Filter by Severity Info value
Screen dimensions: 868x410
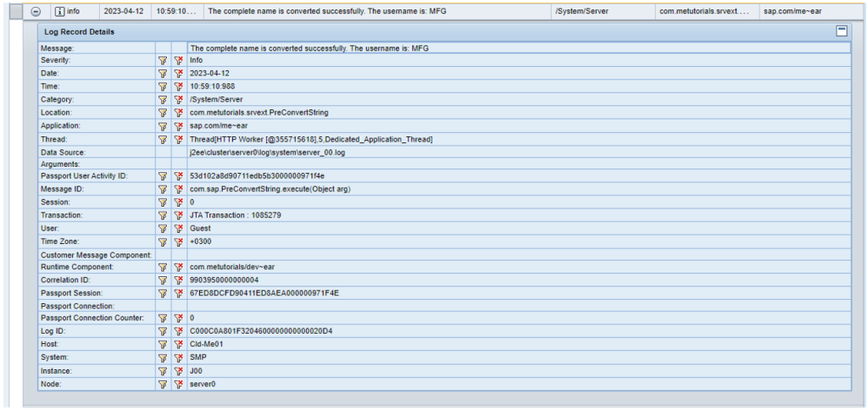pyautogui.click(x=163, y=61)
